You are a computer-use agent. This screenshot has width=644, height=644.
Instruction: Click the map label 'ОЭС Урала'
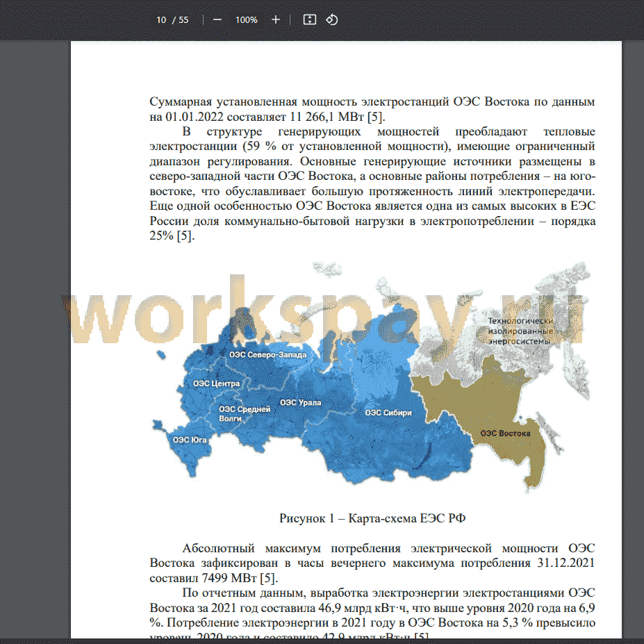click(300, 403)
